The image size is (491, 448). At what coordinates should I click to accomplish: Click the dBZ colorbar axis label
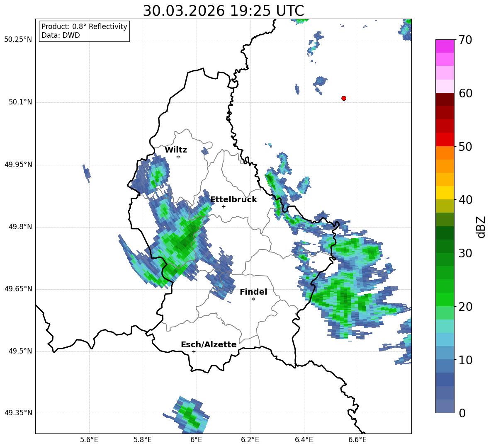(481, 227)
